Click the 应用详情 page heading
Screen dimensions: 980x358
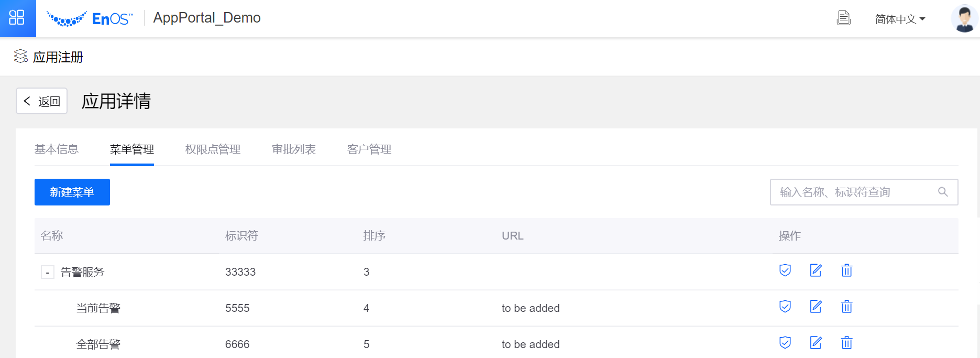(116, 101)
